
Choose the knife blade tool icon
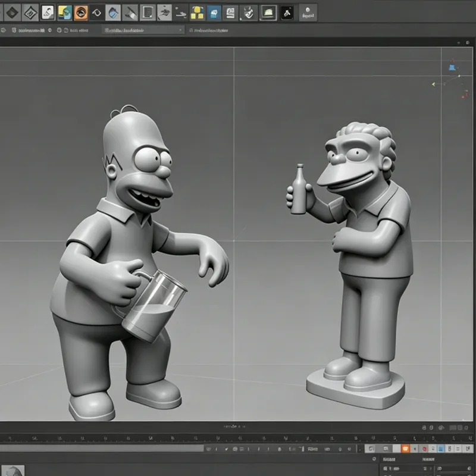[x=130, y=12]
